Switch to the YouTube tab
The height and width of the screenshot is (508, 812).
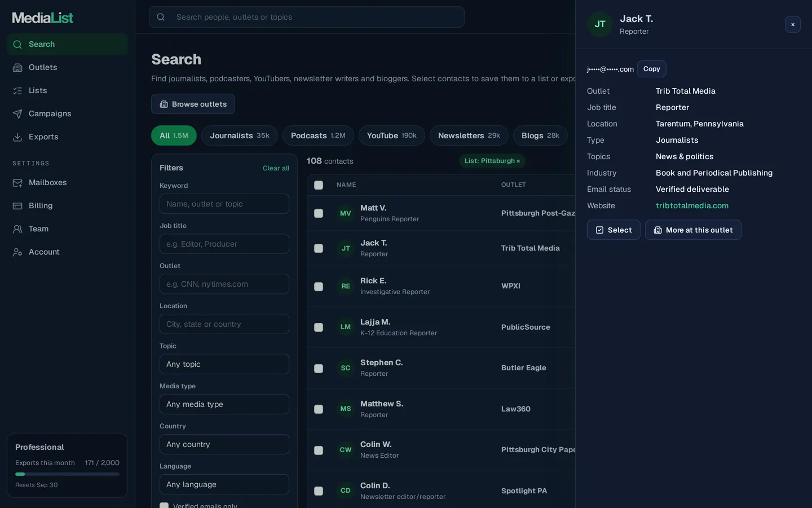392,135
